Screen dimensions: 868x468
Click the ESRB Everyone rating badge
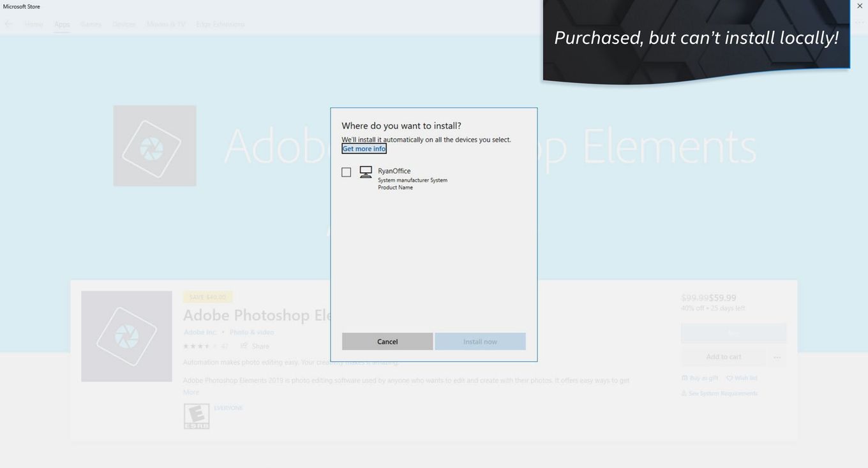197,416
